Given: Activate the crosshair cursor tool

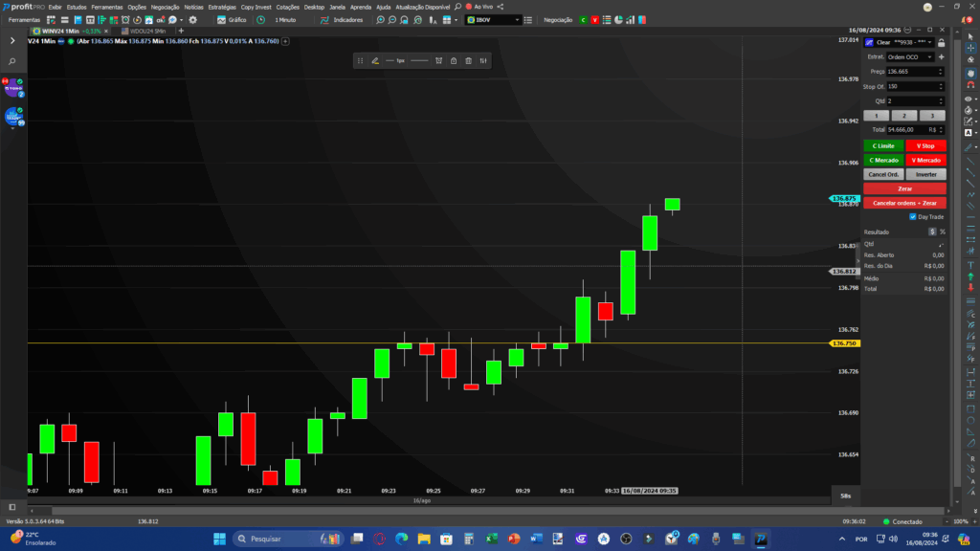Looking at the screenshot, I should (970, 48).
